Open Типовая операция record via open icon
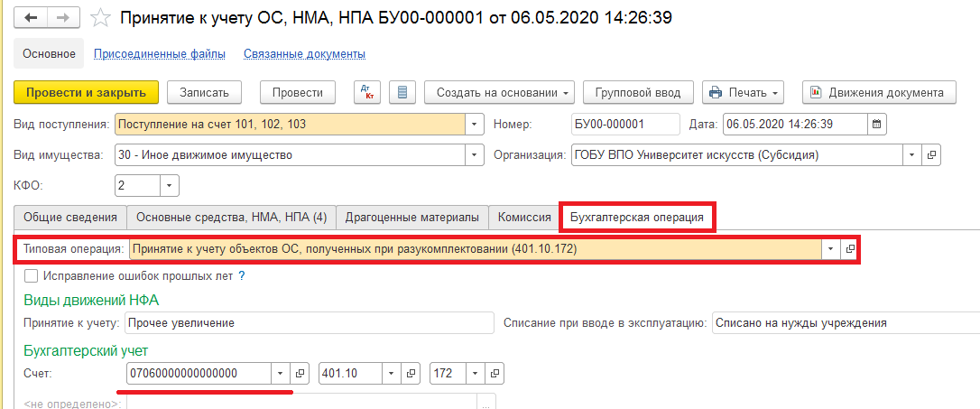Viewport: 980px width, 409px height. click(x=850, y=249)
